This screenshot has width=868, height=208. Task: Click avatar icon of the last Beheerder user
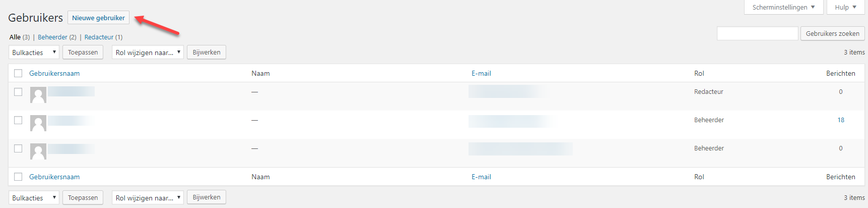(38, 151)
